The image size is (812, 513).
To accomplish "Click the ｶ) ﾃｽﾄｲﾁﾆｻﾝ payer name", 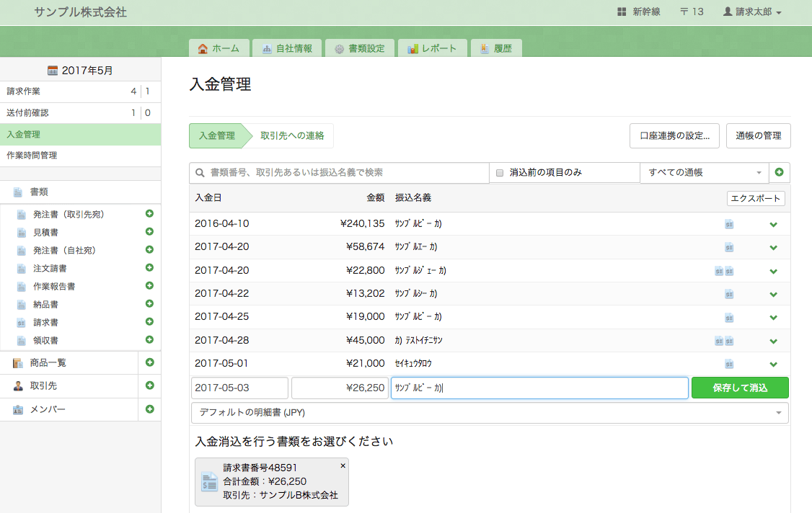I will (418, 341).
